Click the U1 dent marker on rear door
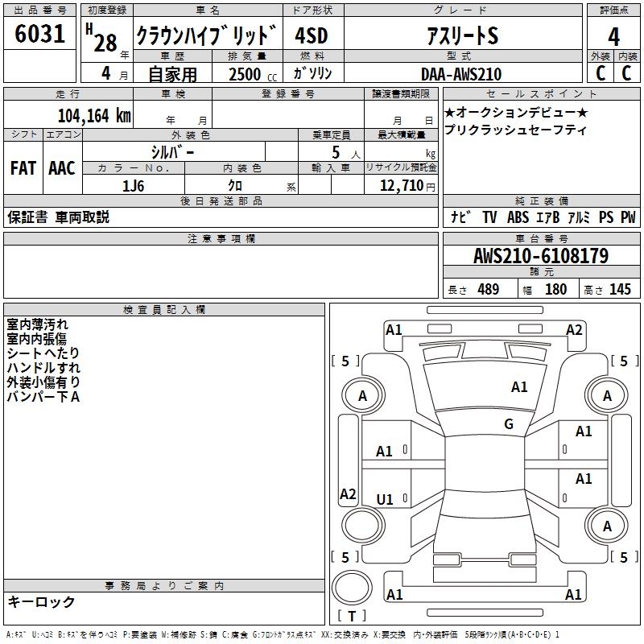 (385, 499)
